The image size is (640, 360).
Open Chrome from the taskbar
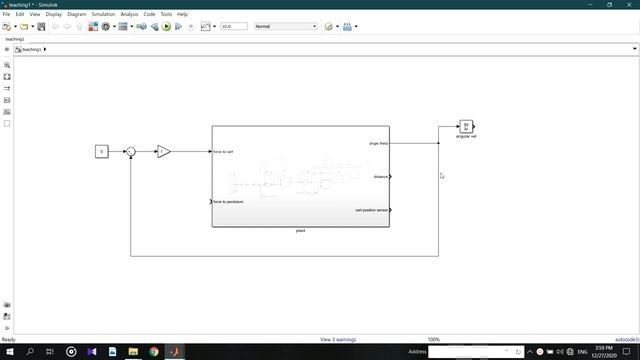[154, 351]
